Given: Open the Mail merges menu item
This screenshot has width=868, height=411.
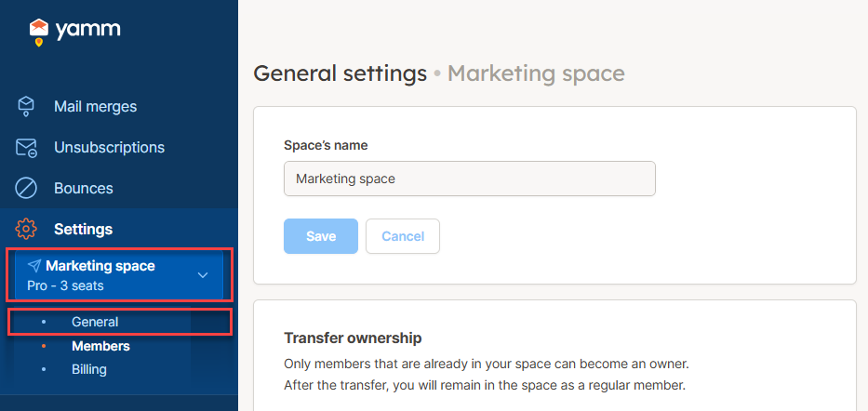Looking at the screenshot, I should [x=95, y=106].
